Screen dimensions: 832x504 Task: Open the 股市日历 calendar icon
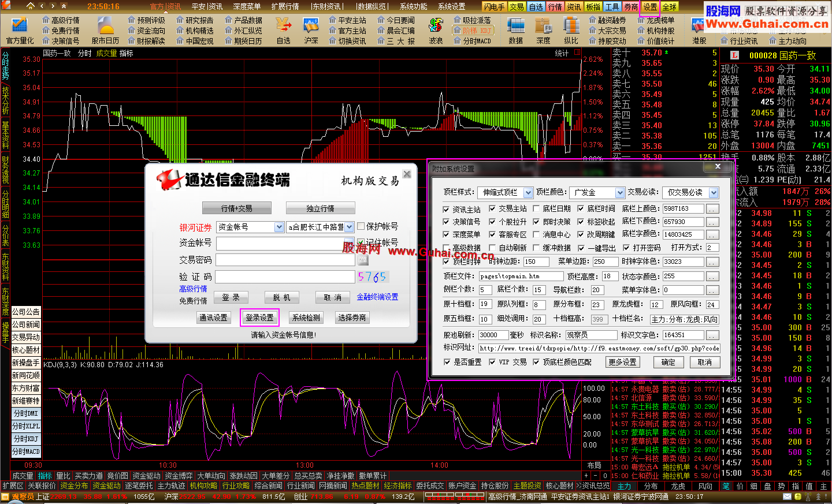(105, 31)
